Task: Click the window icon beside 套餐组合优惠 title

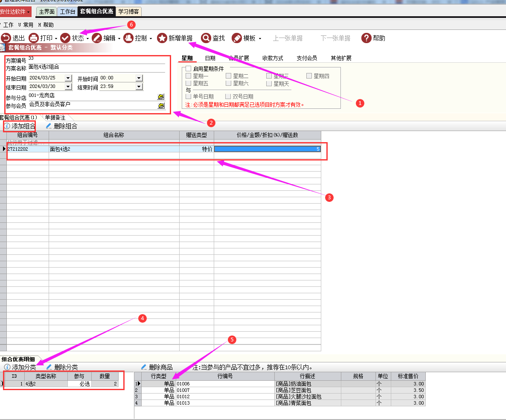Action: click(x=3, y=47)
